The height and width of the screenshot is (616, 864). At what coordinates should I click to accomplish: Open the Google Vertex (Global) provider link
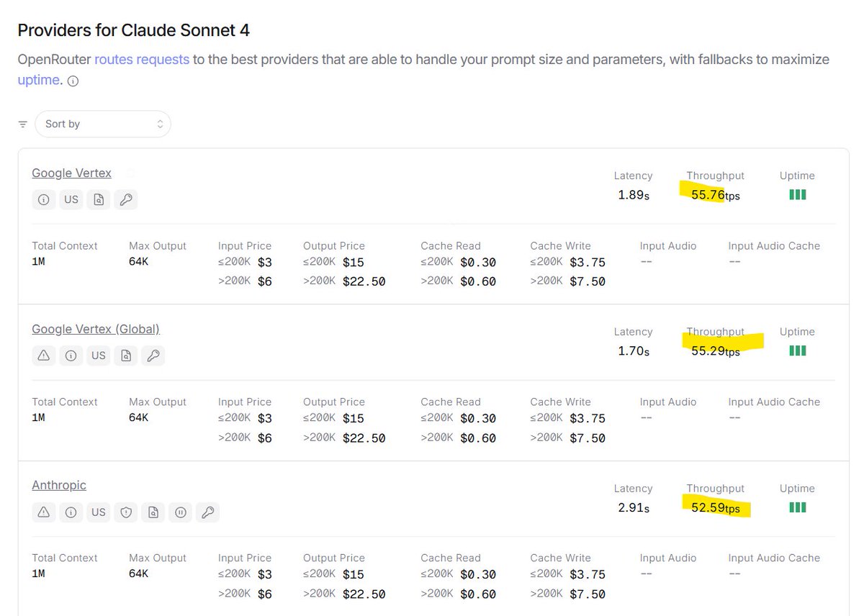[x=96, y=329]
